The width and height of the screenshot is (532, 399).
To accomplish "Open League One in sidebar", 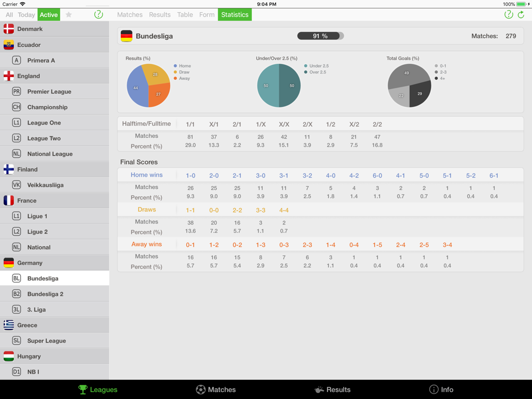I will click(55, 122).
